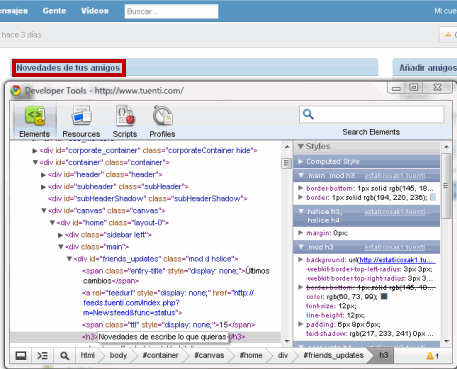Viewport: 457px width, 369px height.
Task: Expand the border property triangle
Action: point(300,197)
